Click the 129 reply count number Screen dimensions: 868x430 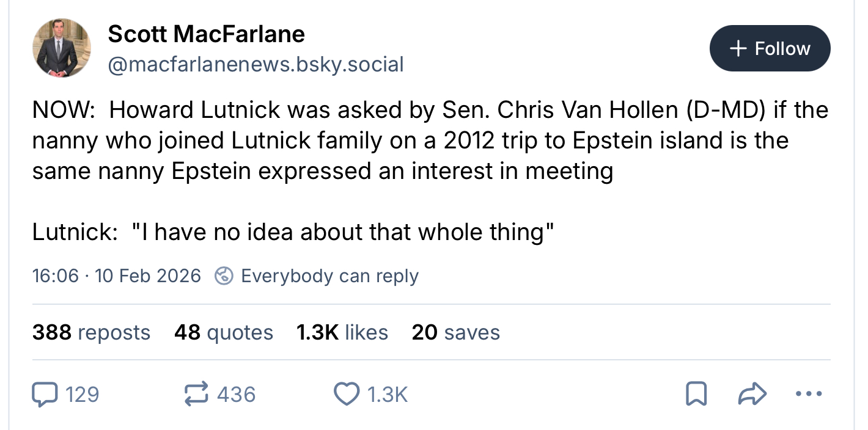point(82,394)
